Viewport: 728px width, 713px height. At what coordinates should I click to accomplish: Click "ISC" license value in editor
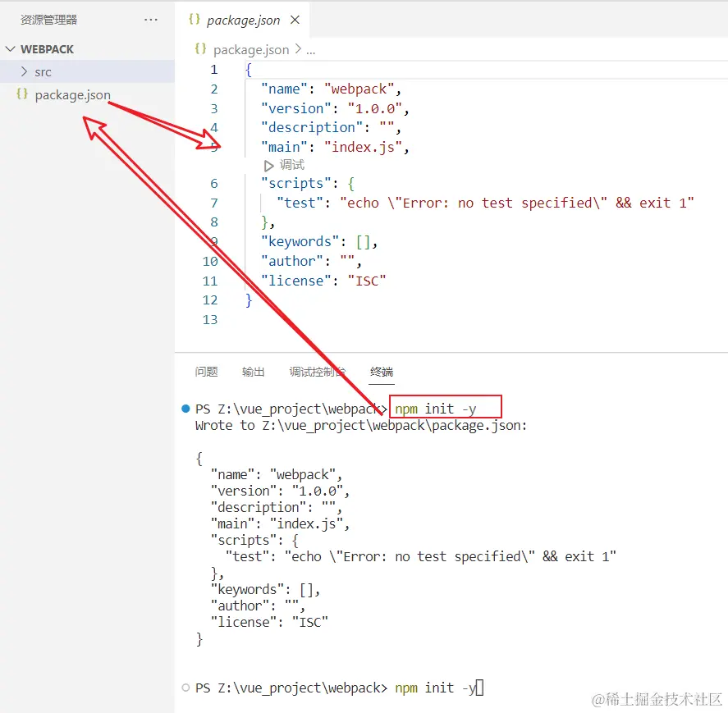[x=367, y=281]
